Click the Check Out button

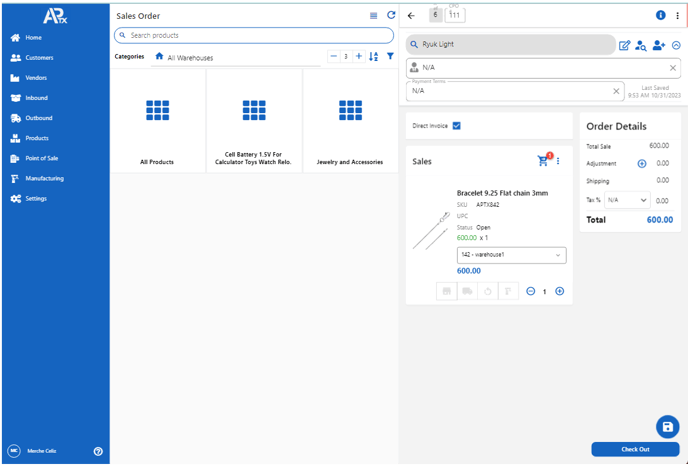coord(635,449)
